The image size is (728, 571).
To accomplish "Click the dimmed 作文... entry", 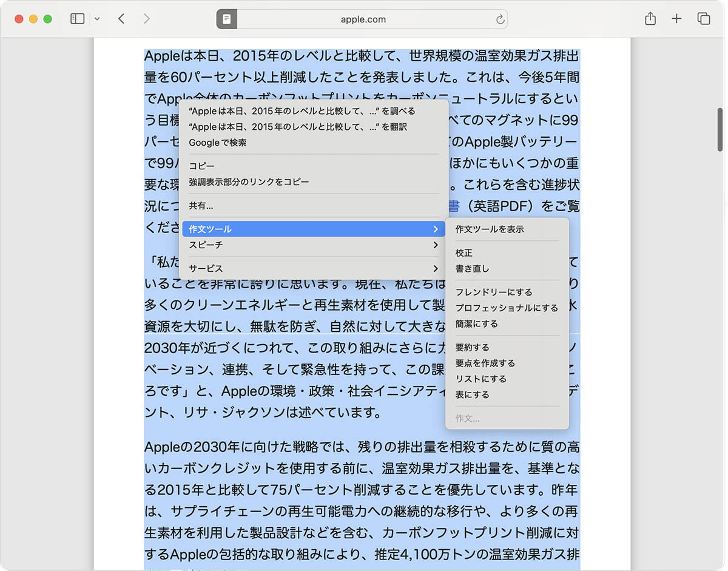I will [507, 418].
